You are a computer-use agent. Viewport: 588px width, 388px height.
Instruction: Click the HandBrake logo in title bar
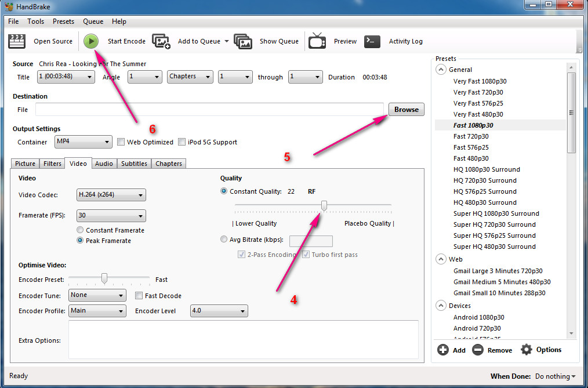9,7
